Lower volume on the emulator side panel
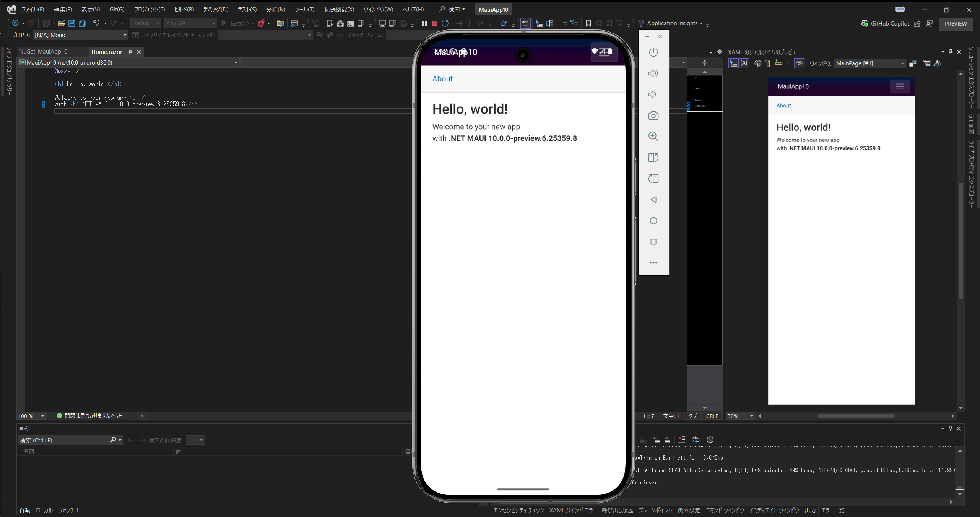The width and height of the screenshot is (980, 517). tap(653, 94)
